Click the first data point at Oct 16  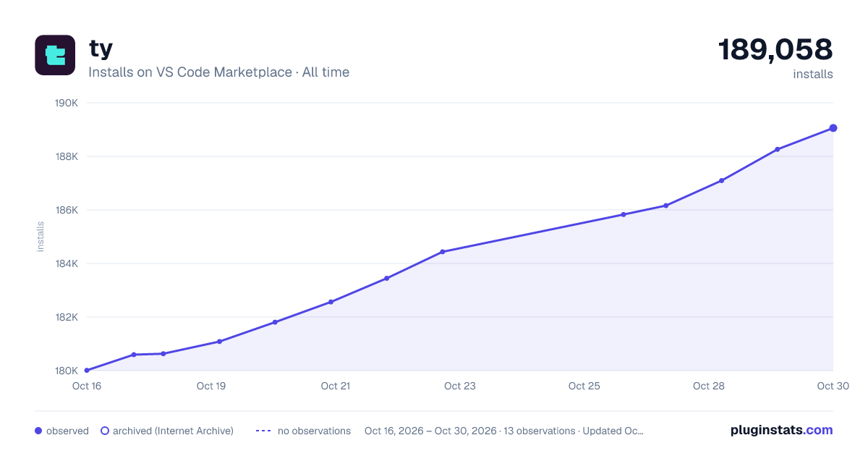pyautogui.click(x=87, y=371)
